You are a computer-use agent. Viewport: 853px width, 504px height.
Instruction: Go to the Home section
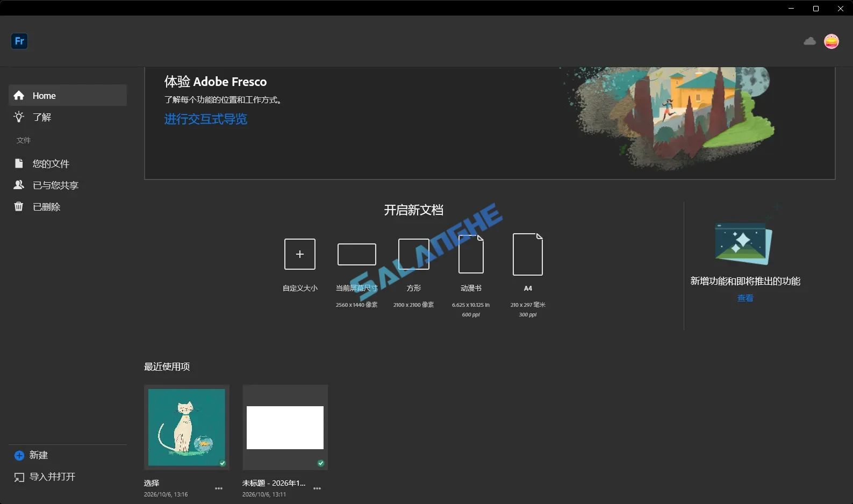click(68, 95)
